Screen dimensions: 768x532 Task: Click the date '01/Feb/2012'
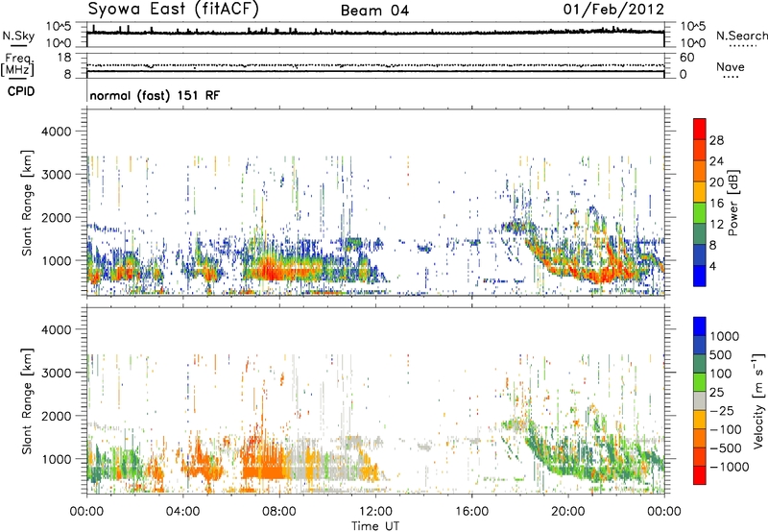tap(613, 9)
